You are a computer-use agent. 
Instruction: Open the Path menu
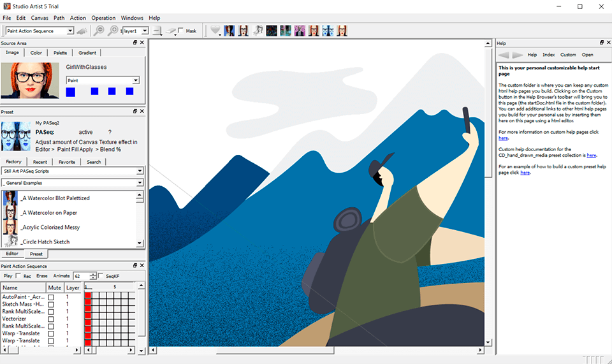point(59,18)
